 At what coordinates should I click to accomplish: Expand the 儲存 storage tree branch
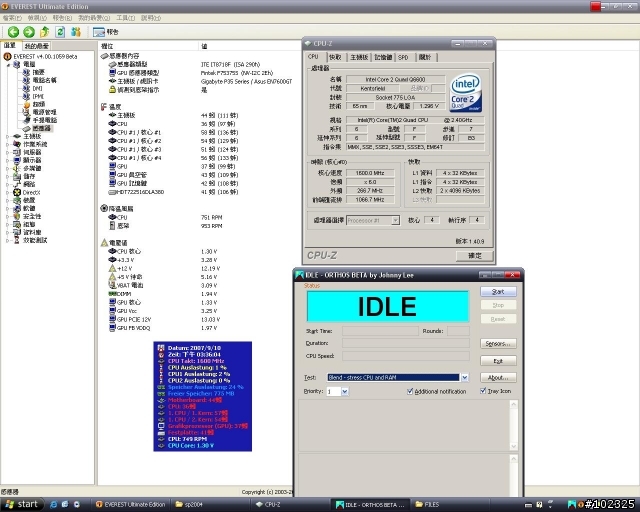tap(8, 176)
